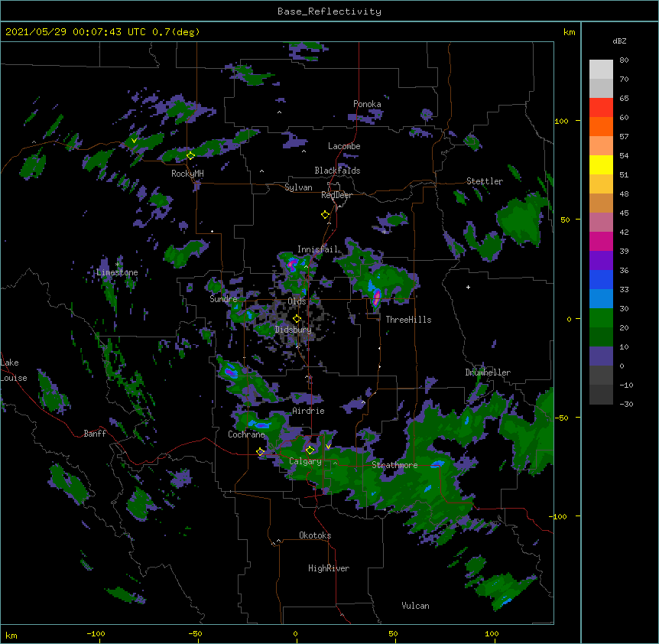The width and height of the screenshot is (659, 644).
Task: Select the bright green 20-30 legend swatch
Action: pyautogui.click(x=601, y=318)
